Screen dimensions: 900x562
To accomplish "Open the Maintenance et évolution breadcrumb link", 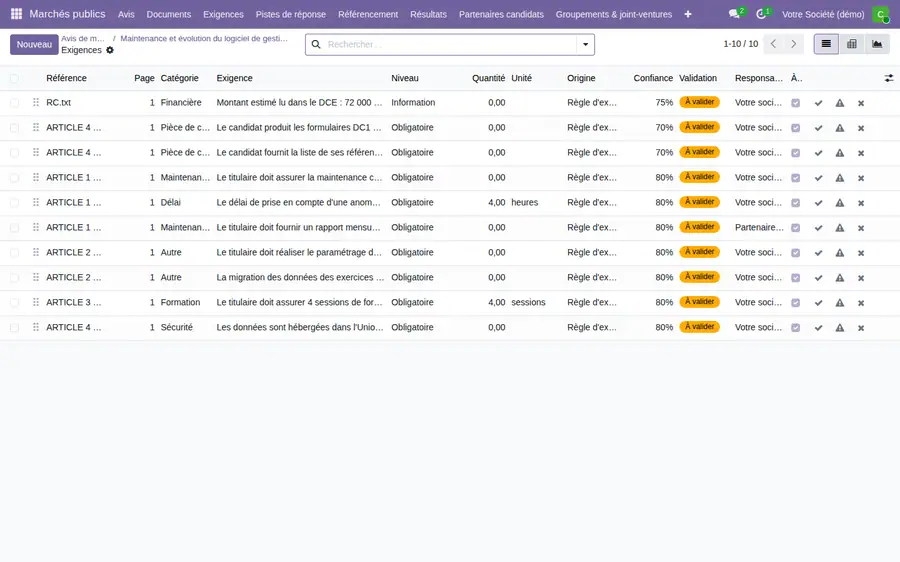I will [204, 38].
